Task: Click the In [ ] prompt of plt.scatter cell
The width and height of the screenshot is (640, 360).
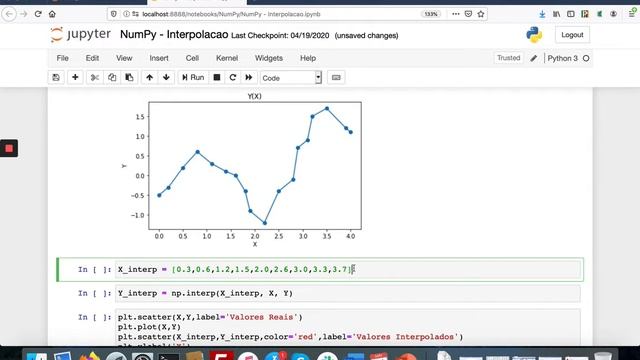Action: (94, 317)
